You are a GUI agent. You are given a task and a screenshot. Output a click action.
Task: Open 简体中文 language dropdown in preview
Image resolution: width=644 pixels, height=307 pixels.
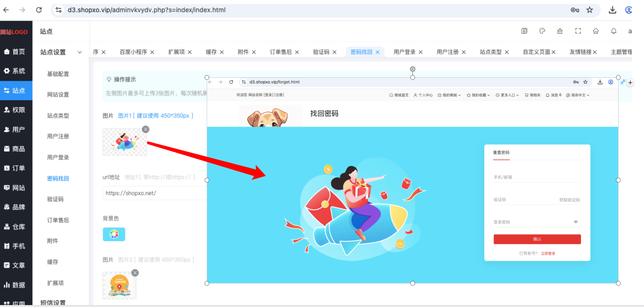pyautogui.click(x=578, y=95)
